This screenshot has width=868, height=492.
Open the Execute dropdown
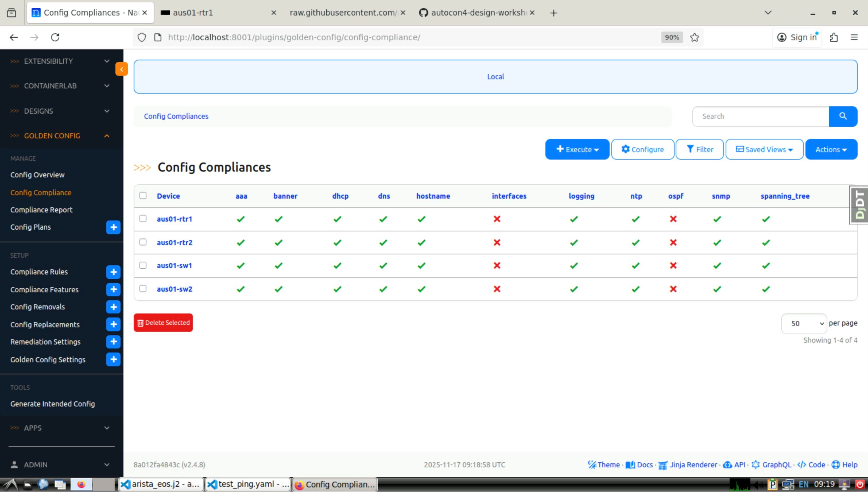point(577,149)
